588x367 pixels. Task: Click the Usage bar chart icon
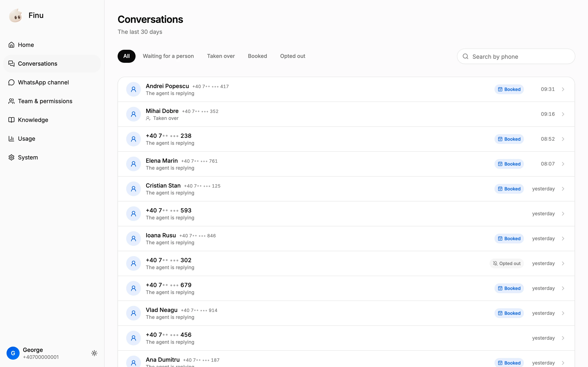(11, 139)
